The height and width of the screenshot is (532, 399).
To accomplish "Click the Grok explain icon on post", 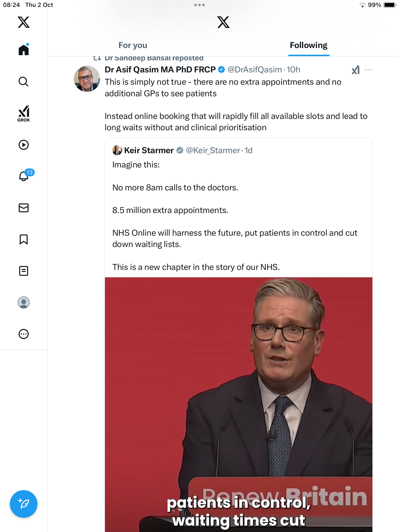I will point(355,70).
